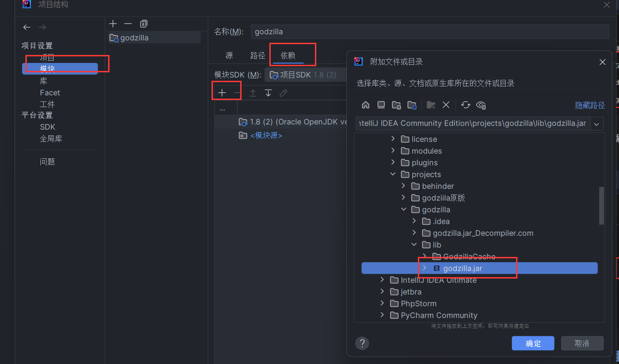Add dependency with plus icon
619x364 pixels.
(222, 93)
